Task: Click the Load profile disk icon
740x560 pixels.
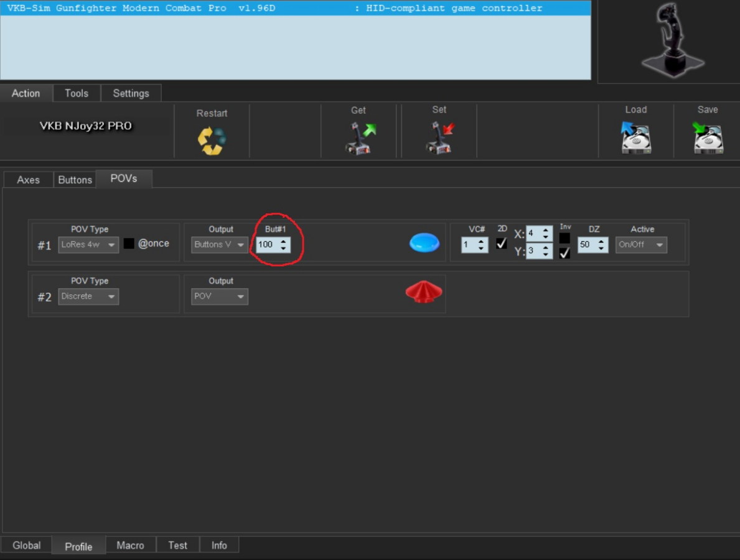Action: coord(635,138)
